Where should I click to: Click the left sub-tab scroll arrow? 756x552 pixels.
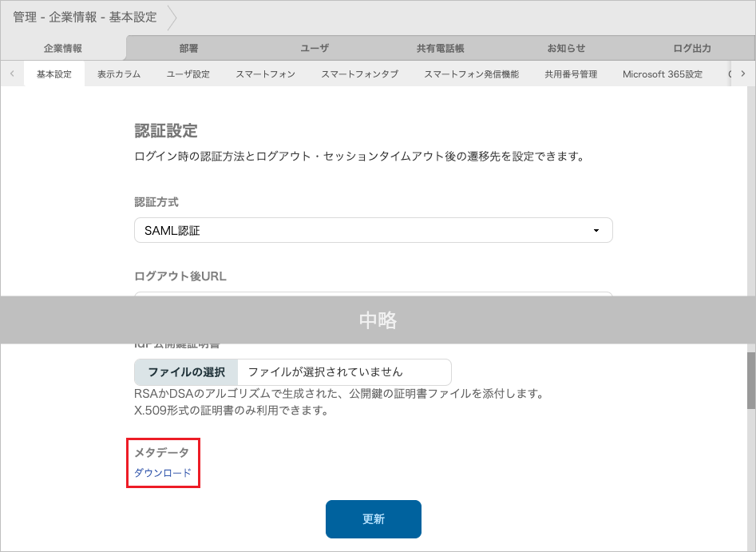click(x=12, y=73)
